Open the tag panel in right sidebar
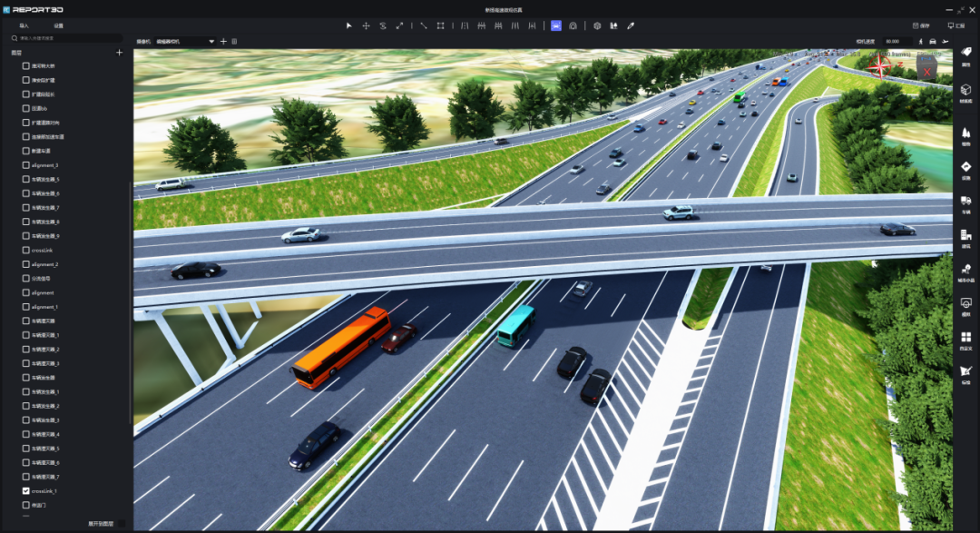This screenshot has height=533, width=980. click(x=965, y=55)
